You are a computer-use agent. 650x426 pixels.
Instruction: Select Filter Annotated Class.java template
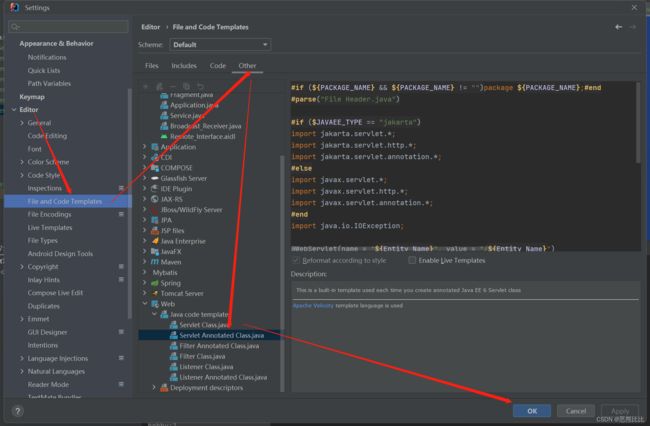[x=222, y=345]
